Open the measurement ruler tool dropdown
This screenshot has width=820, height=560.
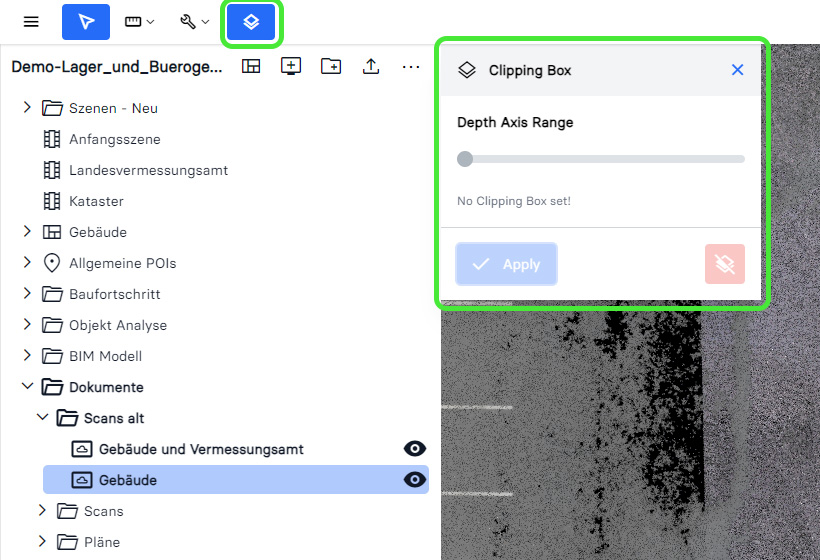click(x=139, y=21)
